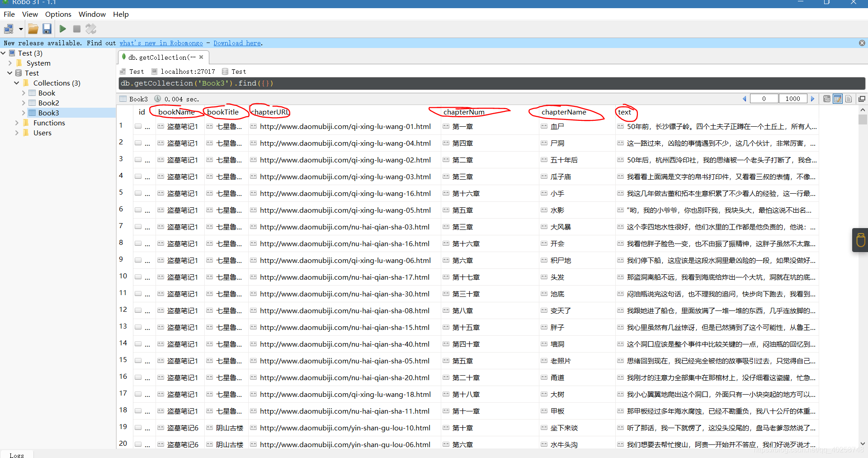This screenshot has width=868, height=458.
Task: Click the text column header
Action: (x=624, y=112)
